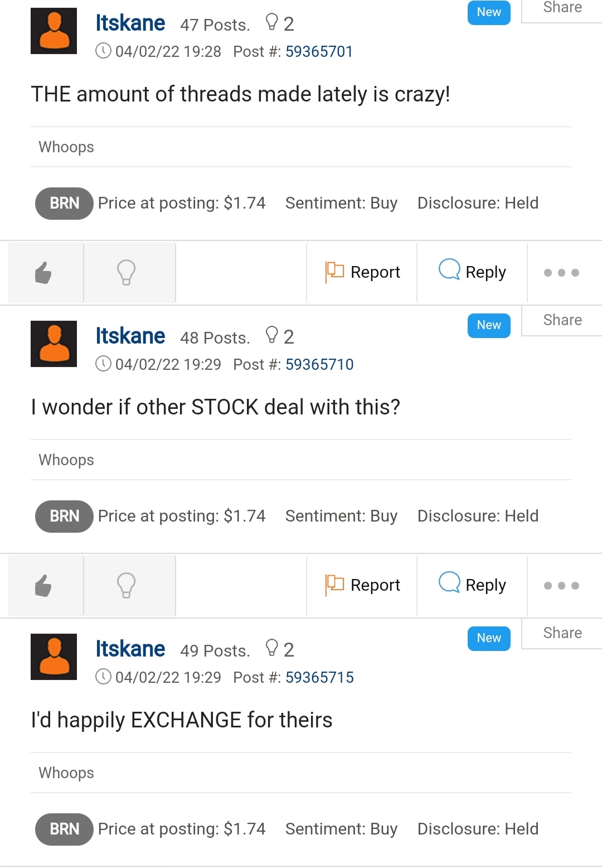Share the 48 Posts entry
This screenshot has width=602, height=868.
562,320
